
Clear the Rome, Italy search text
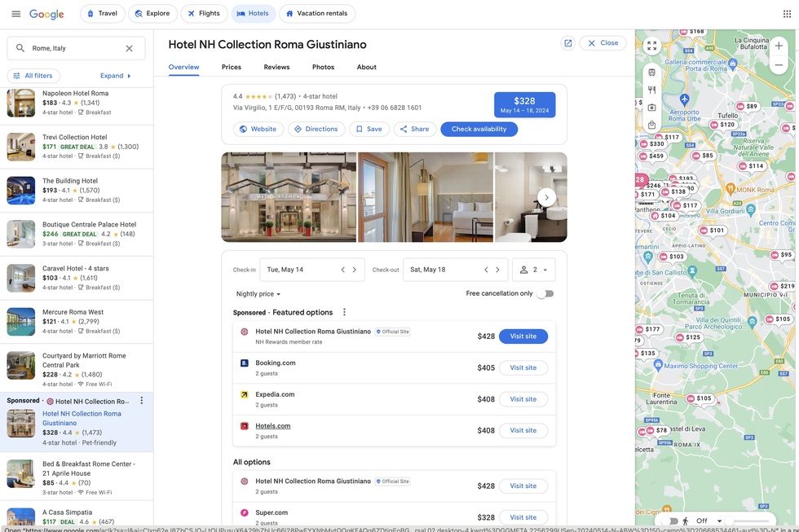(129, 48)
